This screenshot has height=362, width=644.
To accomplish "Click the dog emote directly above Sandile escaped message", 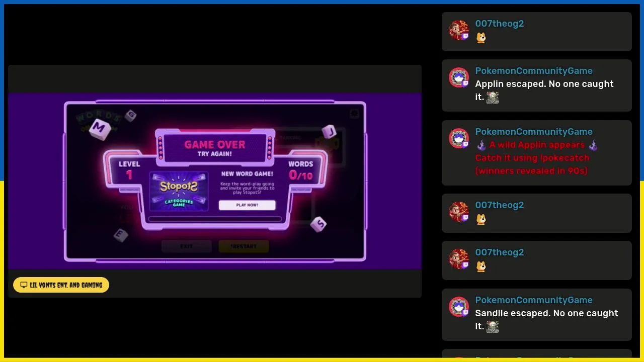I will coord(481,266).
